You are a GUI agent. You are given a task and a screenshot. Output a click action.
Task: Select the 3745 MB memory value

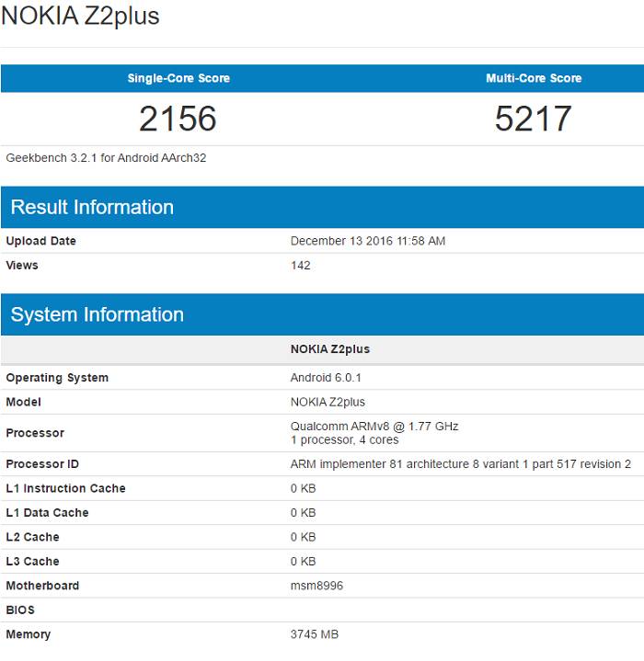pyautogui.click(x=315, y=634)
